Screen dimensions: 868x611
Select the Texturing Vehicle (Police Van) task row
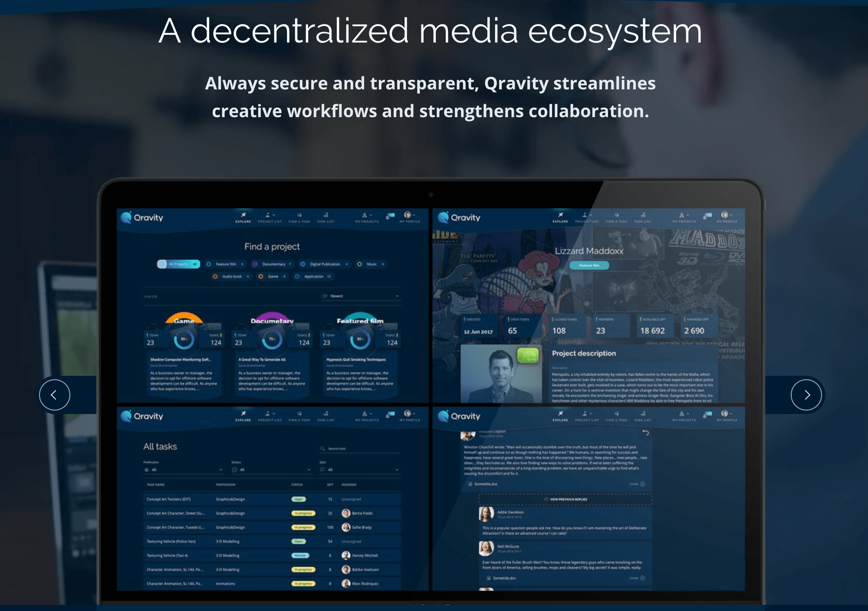[272, 542]
